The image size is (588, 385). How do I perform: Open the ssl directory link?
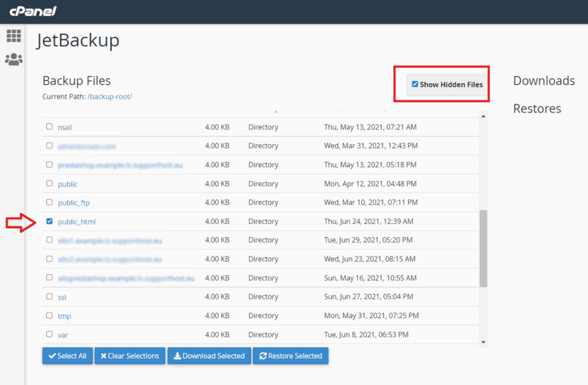(x=62, y=297)
